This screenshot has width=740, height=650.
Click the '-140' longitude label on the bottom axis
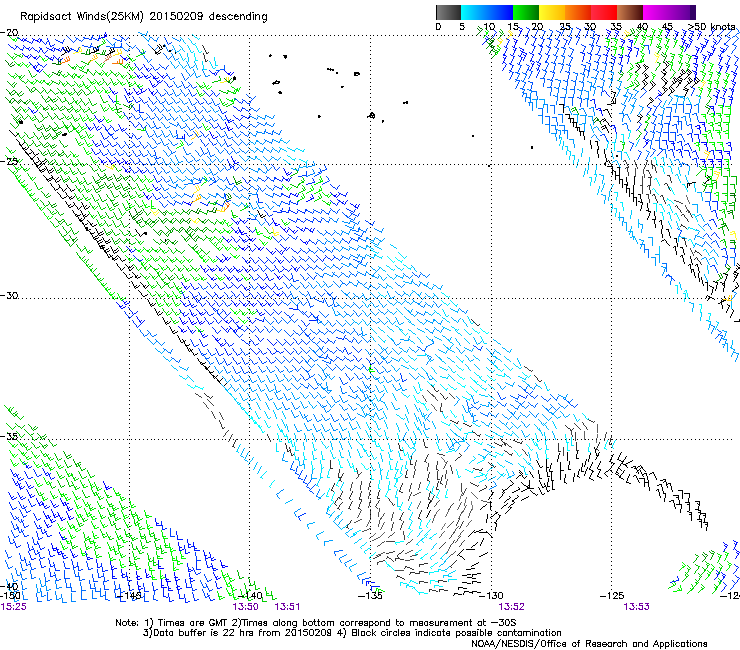coord(250,596)
